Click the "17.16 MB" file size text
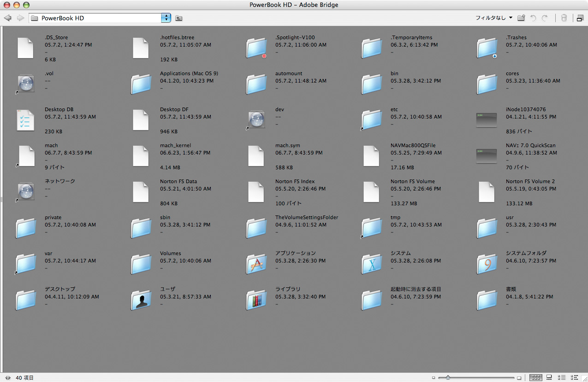This screenshot has width=588, height=382. (x=402, y=167)
